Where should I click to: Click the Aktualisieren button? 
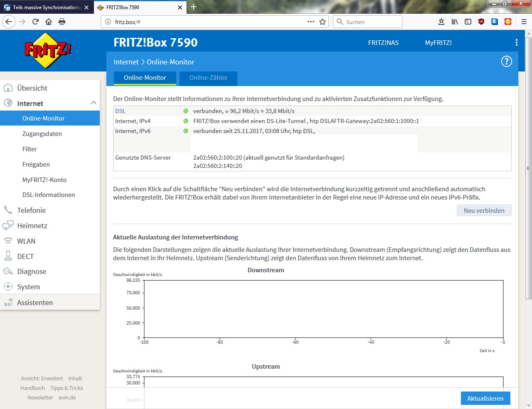pos(485,398)
